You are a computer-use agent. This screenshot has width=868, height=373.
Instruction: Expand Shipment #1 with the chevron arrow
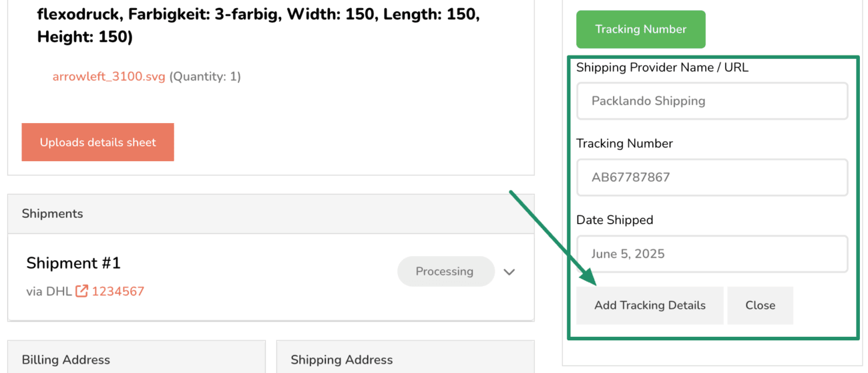[509, 272]
